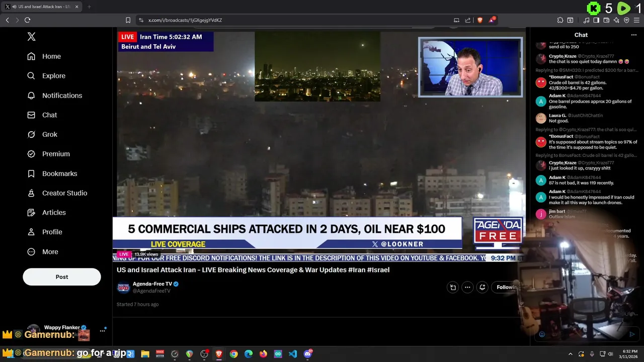Open Discord from the taskbar
The height and width of the screenshot is (362, 644).
[308, 354]
